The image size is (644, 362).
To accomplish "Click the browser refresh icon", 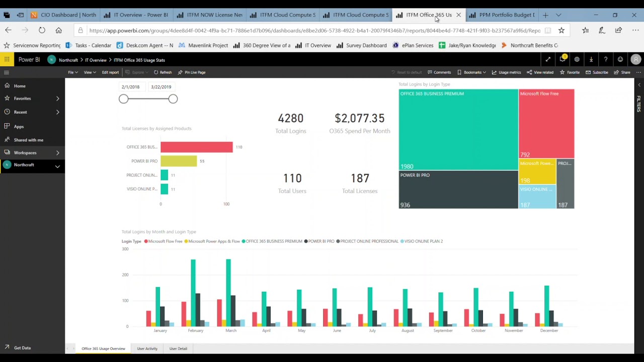I will pyautogui.click(x=42, y=31).
